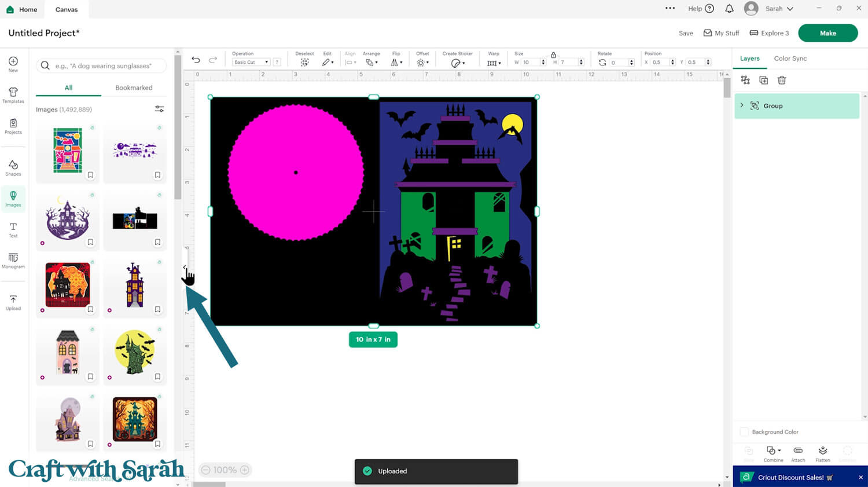Click the Background Color swatch
The width and height of the screenshot is (868, 487).
744,432
